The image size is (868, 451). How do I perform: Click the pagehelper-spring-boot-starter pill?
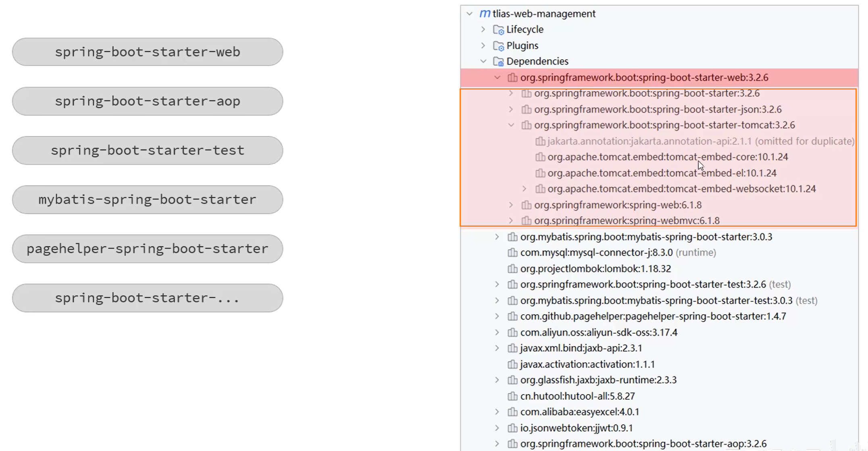(x=148, y=249)
